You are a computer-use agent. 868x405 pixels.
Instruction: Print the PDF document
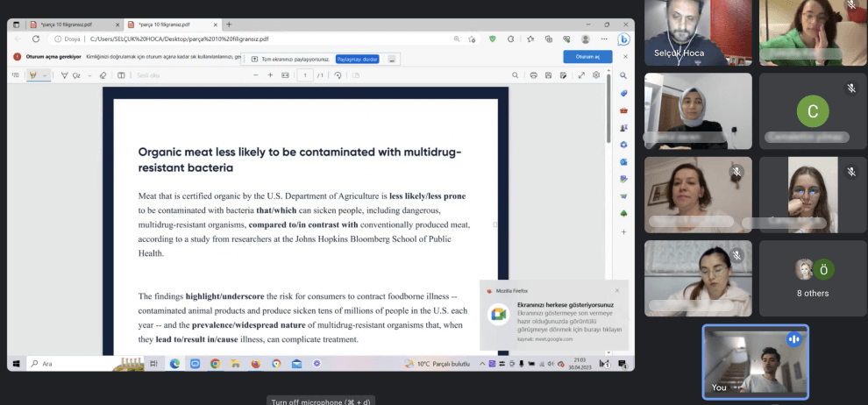pos(533,75)
